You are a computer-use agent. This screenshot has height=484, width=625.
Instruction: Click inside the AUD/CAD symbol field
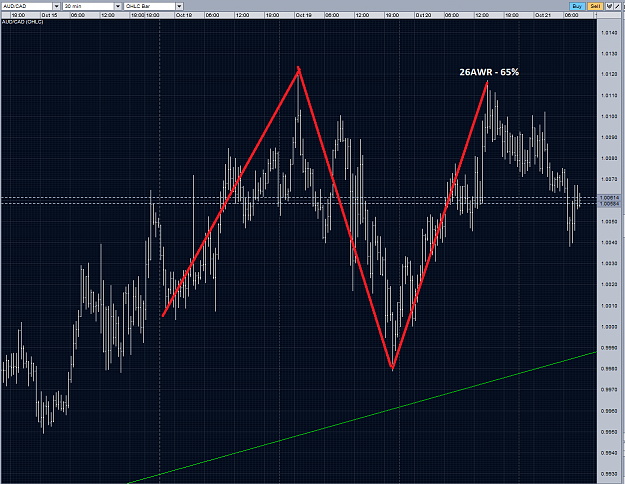tap(27, 6)
